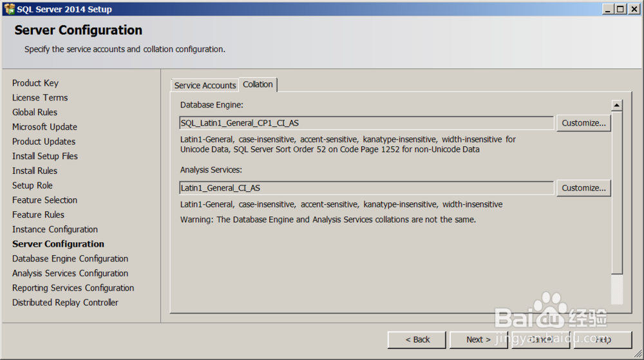Customize the Database Engine collation
Screen dimensions: 644x360
pyautogui.click(x=583, y=123)
